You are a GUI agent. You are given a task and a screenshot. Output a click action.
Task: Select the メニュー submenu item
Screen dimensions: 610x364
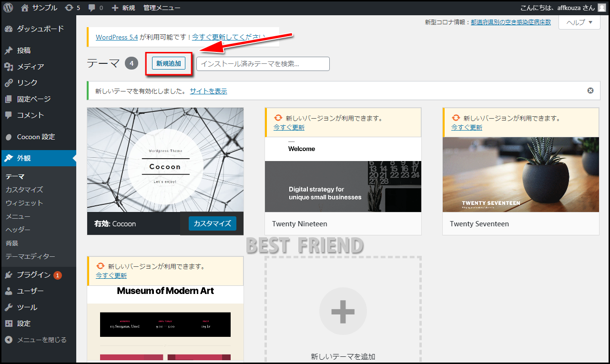pos(18,216)
